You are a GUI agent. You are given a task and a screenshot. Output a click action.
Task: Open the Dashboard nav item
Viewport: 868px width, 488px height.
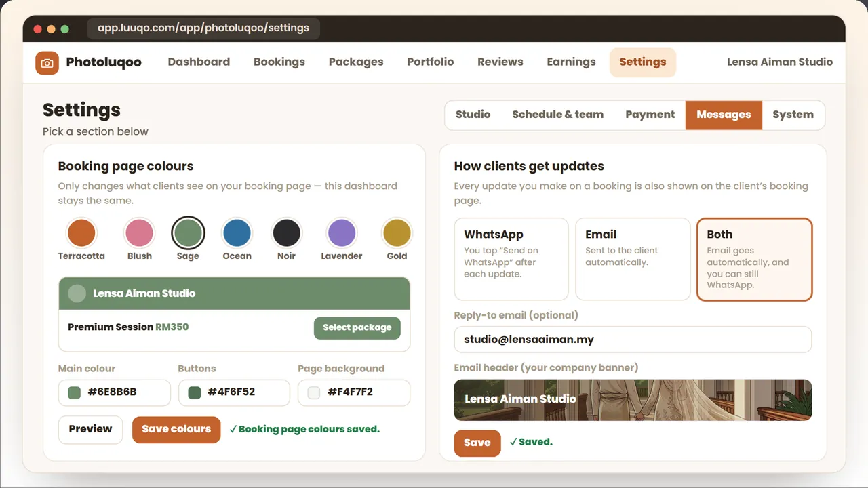199,62
